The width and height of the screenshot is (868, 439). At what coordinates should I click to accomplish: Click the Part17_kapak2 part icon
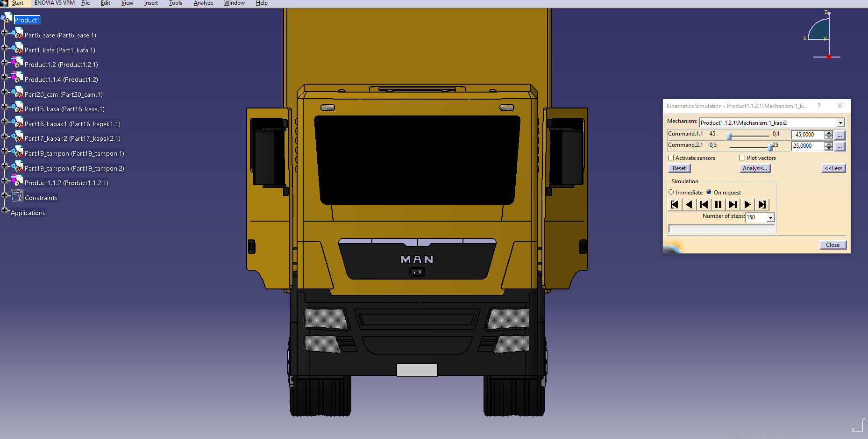pos(17,137)
